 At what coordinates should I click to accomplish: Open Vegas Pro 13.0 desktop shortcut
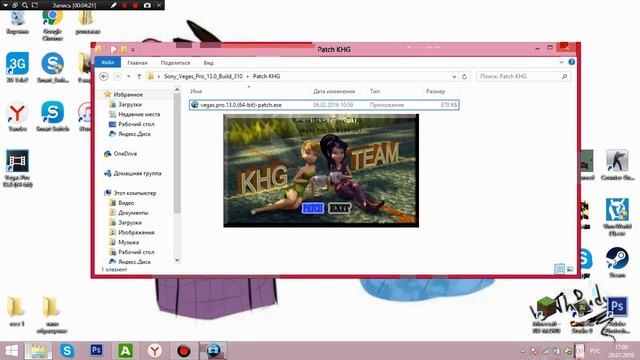coord(17,169)
